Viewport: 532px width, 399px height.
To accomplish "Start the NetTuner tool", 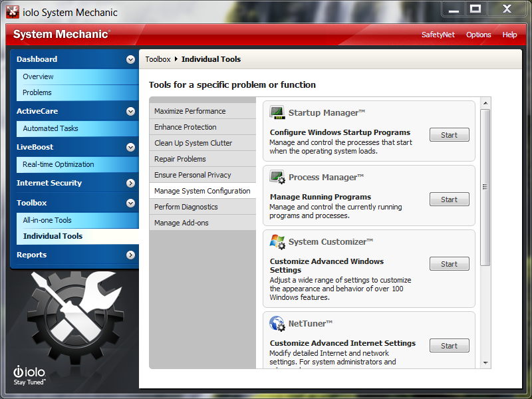I will pyautogui.click(x=449, y=345).
